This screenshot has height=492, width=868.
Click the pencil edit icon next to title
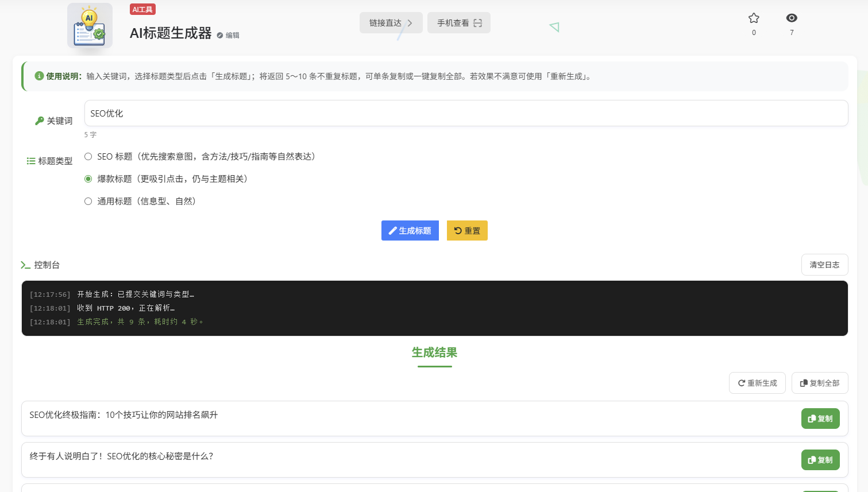[x=220, y=34]
